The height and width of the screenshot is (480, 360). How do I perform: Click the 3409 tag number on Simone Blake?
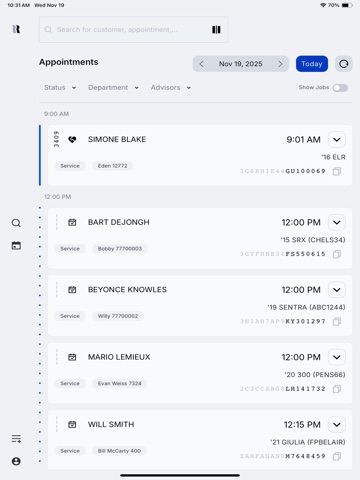coord(56,139)
